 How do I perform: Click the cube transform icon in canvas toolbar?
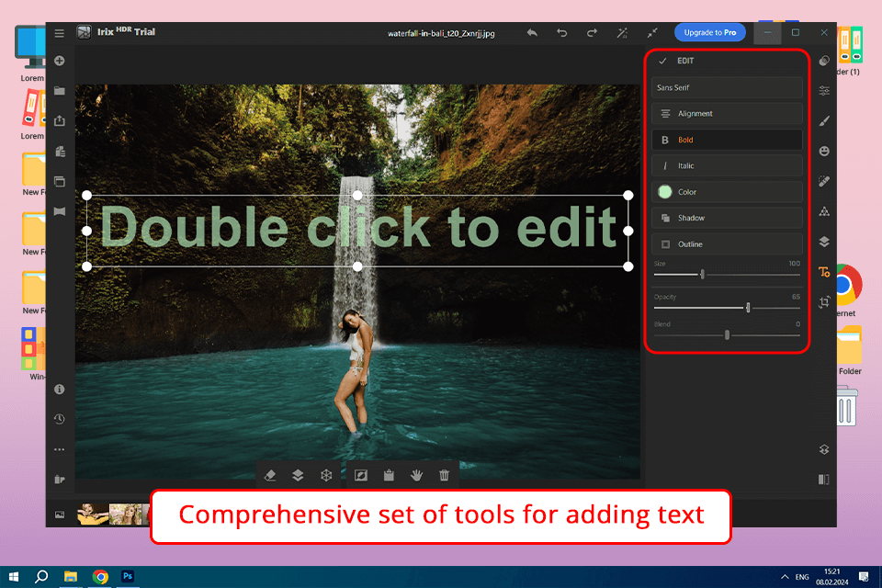click(326, 476)
